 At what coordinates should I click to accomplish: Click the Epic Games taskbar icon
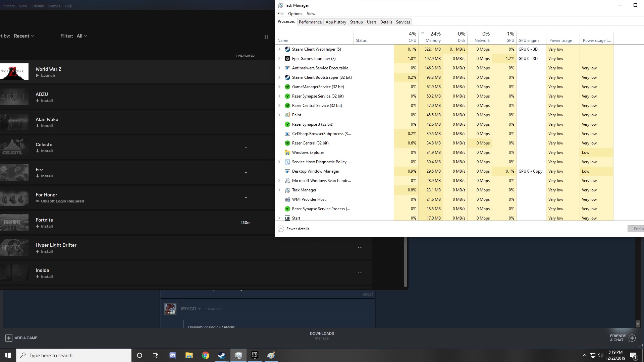click(255, 355)
